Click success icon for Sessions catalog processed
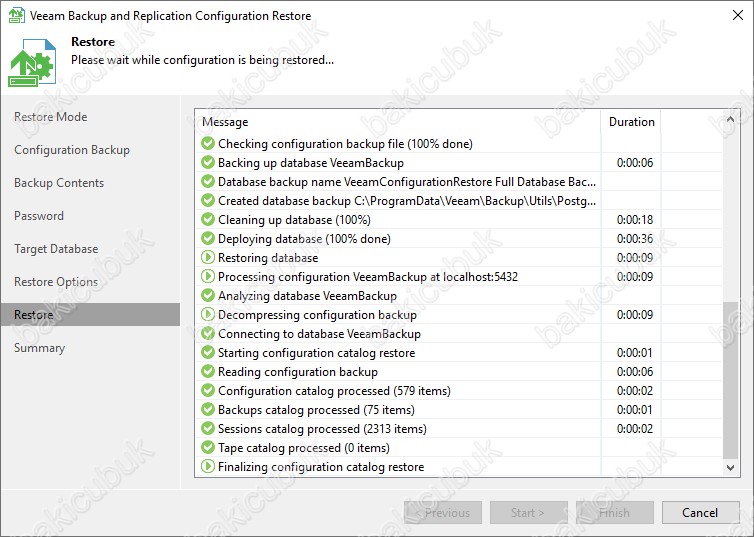The height and width of the screenshot is (537, 754). point(208,428)
